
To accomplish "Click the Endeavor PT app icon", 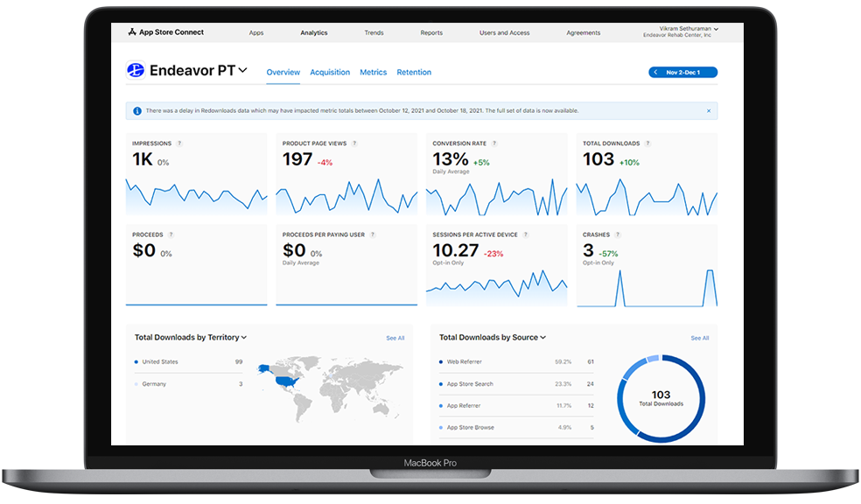I will coord(136,71).
